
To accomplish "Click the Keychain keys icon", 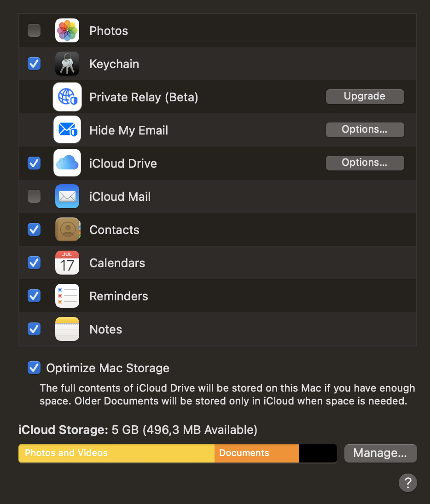I will click(67, 64).
